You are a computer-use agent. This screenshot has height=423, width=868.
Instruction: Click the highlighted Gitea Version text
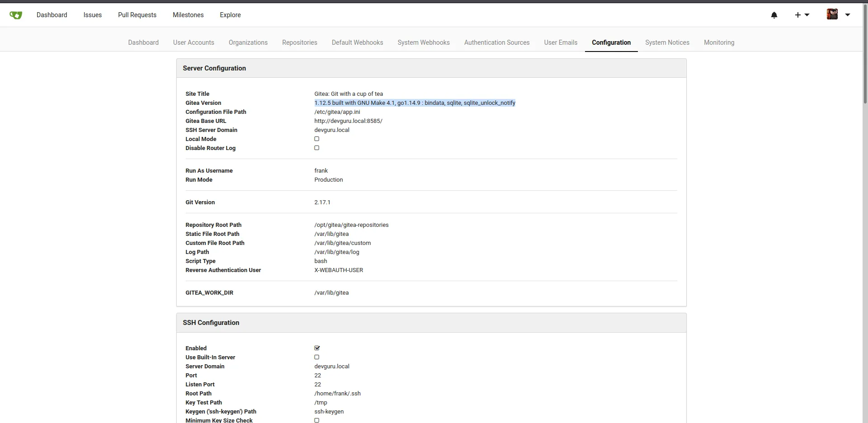point(415,103)
